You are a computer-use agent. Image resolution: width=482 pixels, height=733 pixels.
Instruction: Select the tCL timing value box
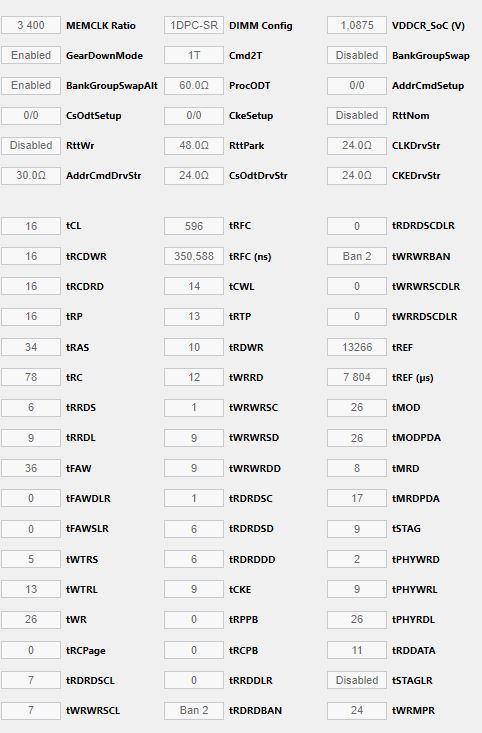click(31, 226)
